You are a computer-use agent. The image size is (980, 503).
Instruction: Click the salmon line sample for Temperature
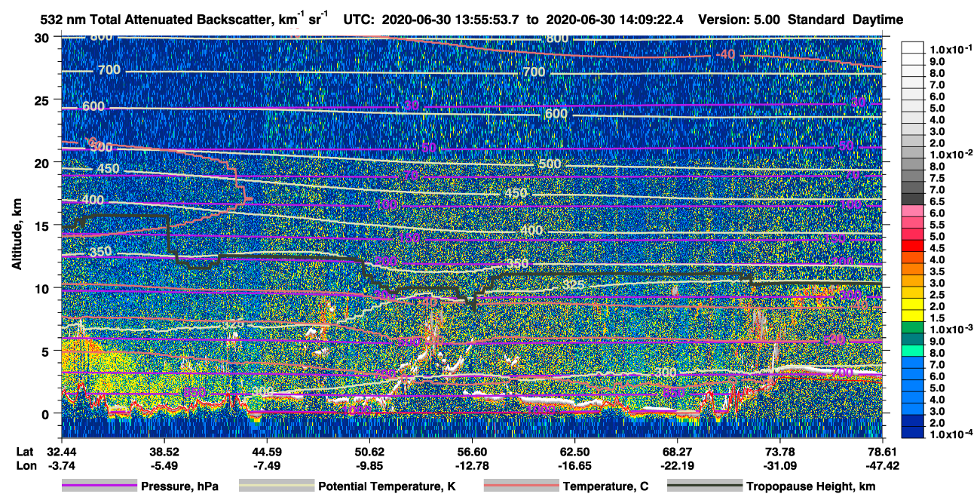tap(521, 486)
